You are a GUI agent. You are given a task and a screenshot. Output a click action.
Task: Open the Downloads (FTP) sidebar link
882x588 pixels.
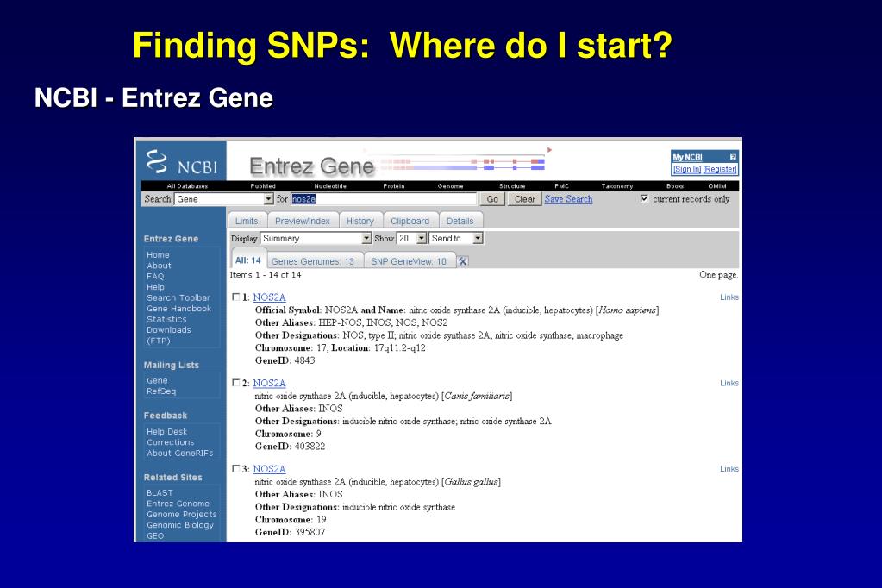pyautogui.click(x=169, y=335)
